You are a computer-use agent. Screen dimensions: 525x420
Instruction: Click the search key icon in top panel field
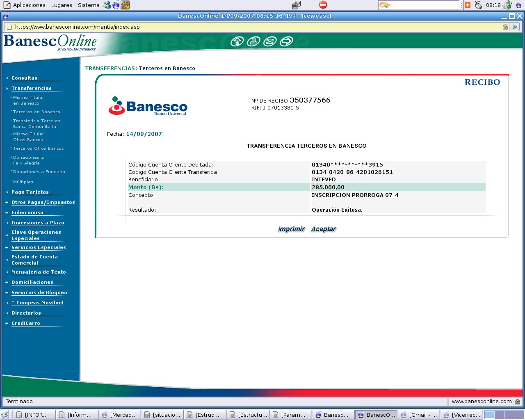(x=385, y=5)
